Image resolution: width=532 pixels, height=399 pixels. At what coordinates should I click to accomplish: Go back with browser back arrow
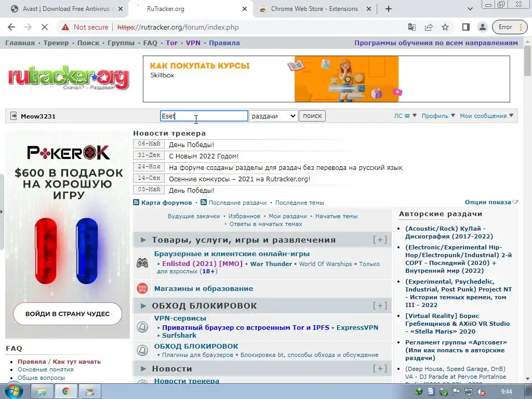pyautogui.click(x=11, y=27)
